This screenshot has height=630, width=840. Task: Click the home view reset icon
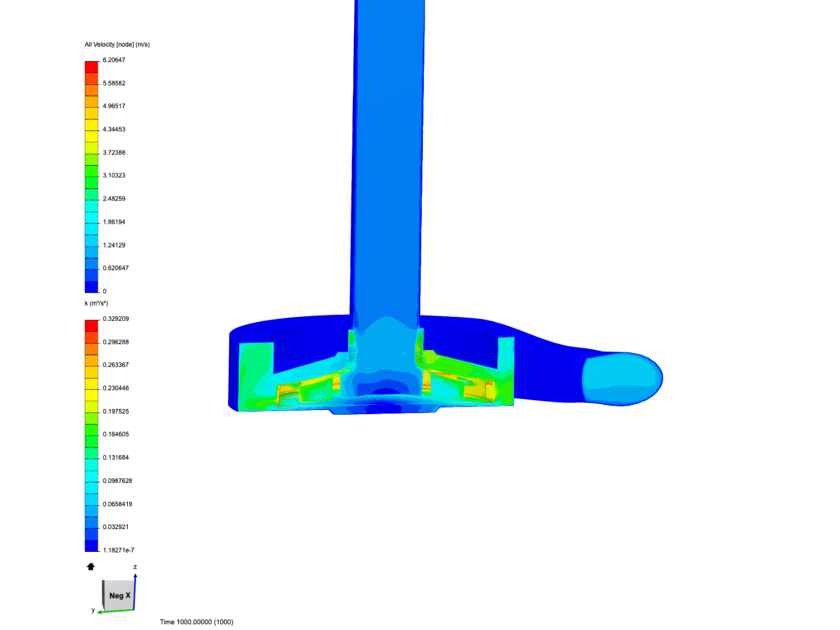90,566
